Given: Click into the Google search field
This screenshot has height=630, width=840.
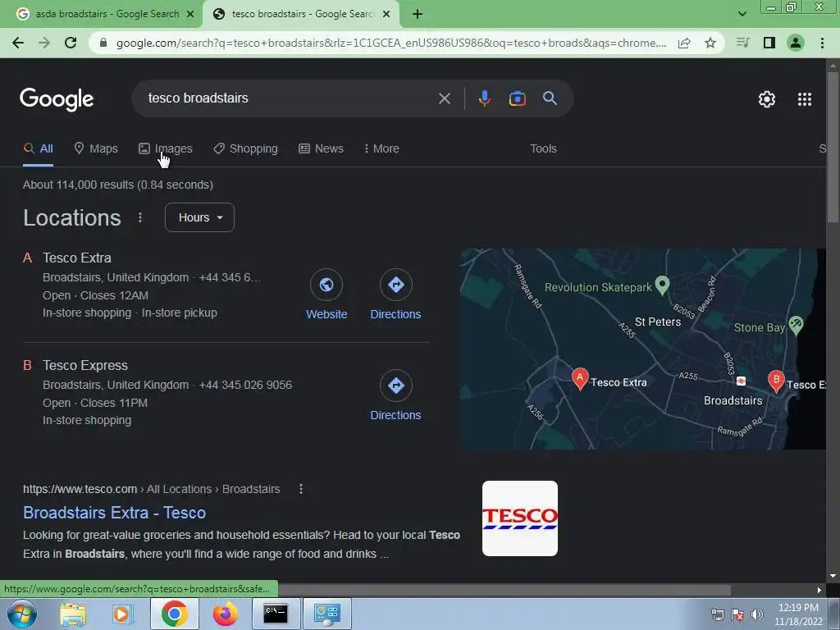Looking at the screenshot, I should click(x=290, y=98).
